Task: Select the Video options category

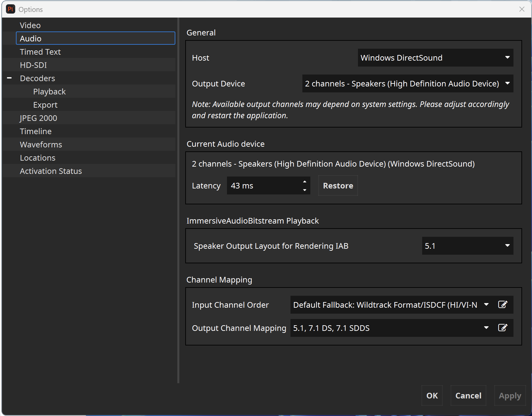Action: [30, 25]
